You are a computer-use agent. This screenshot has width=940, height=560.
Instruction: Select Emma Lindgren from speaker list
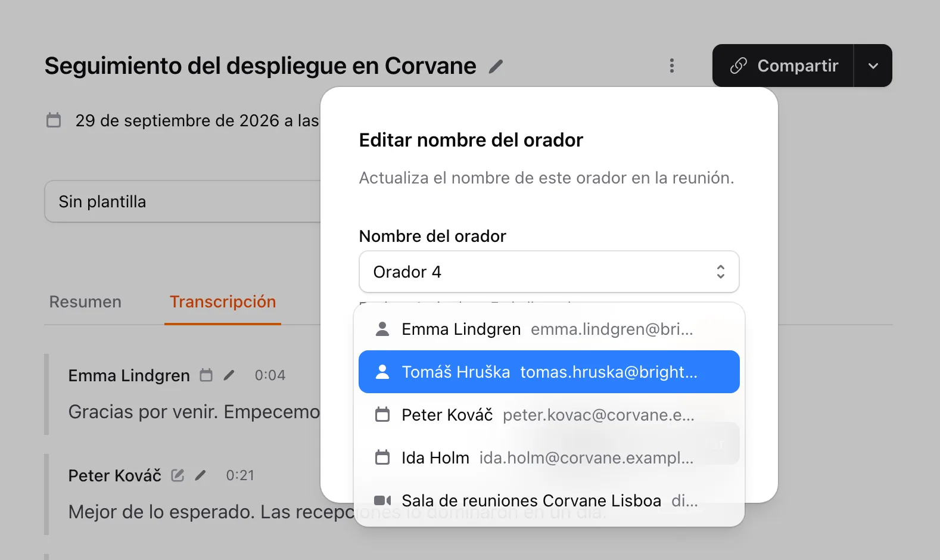(549, 329)
